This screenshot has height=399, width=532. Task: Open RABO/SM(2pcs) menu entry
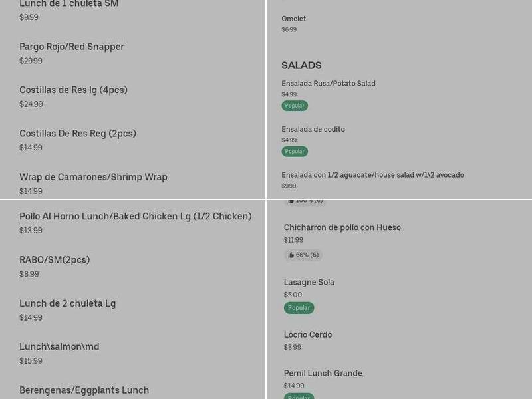tap(55, 260)
